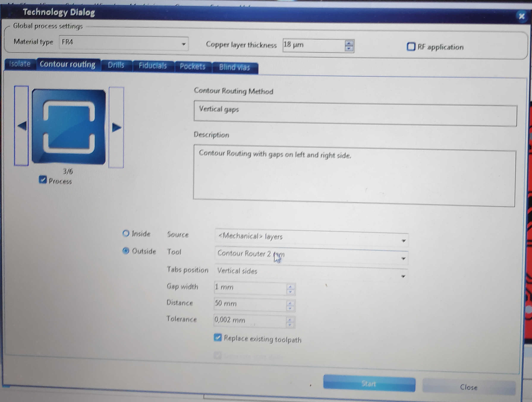Increase the copper layer thickness with up spinner
Viewport: 532px width, 402px height.
(x=349, y=43)
